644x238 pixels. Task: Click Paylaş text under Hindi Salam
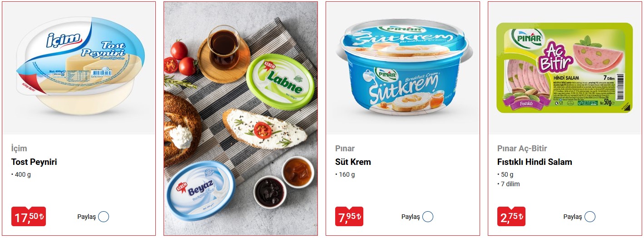coord(573,217)
